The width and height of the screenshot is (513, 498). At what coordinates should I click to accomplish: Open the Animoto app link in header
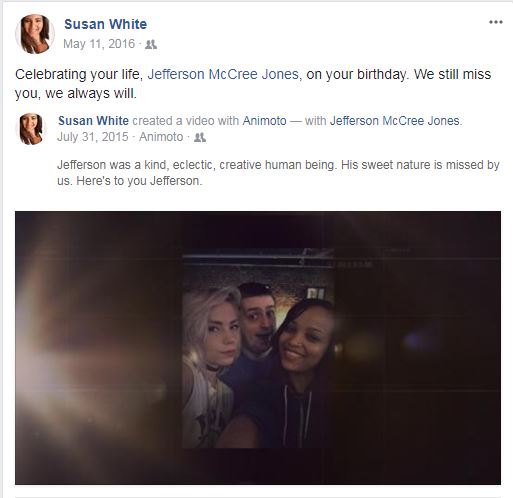(x=264, y=121)
